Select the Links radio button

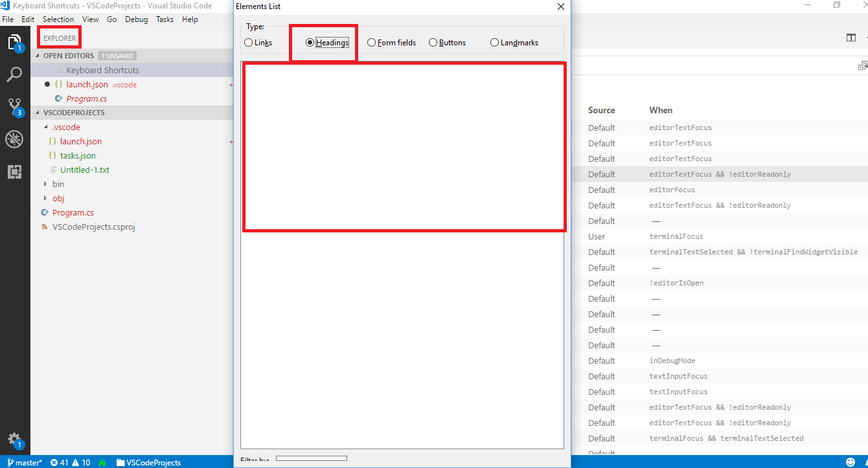248,42
